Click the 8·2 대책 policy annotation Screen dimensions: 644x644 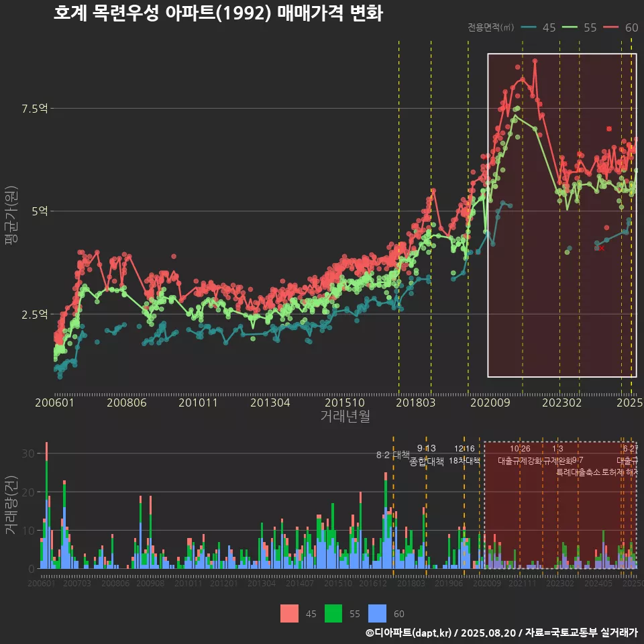point(393,455)
